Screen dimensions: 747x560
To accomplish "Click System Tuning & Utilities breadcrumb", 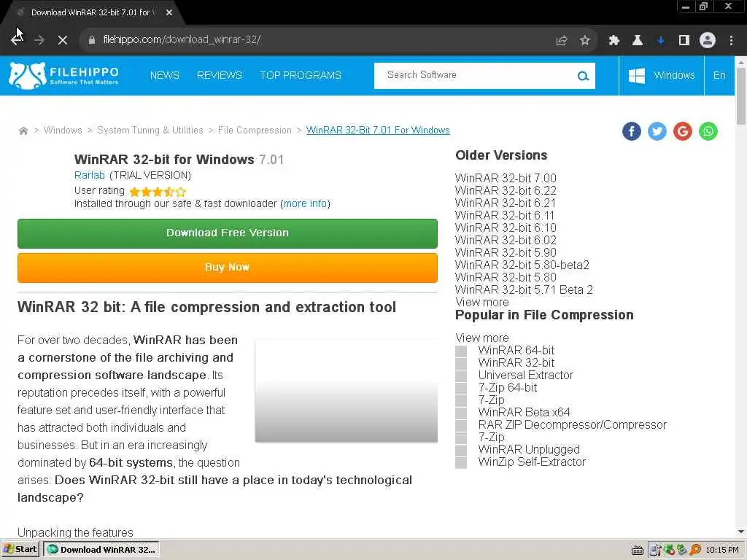I will tap(150, 131).
